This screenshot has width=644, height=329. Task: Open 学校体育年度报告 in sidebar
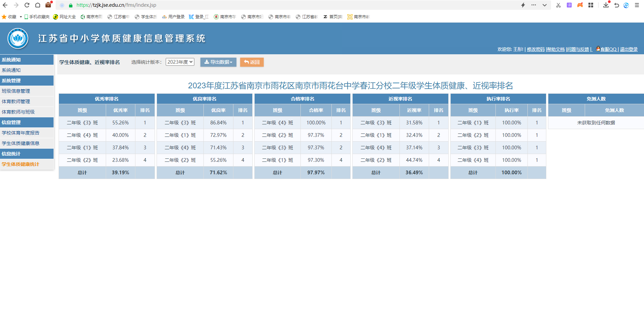click(x=27, y=133)
